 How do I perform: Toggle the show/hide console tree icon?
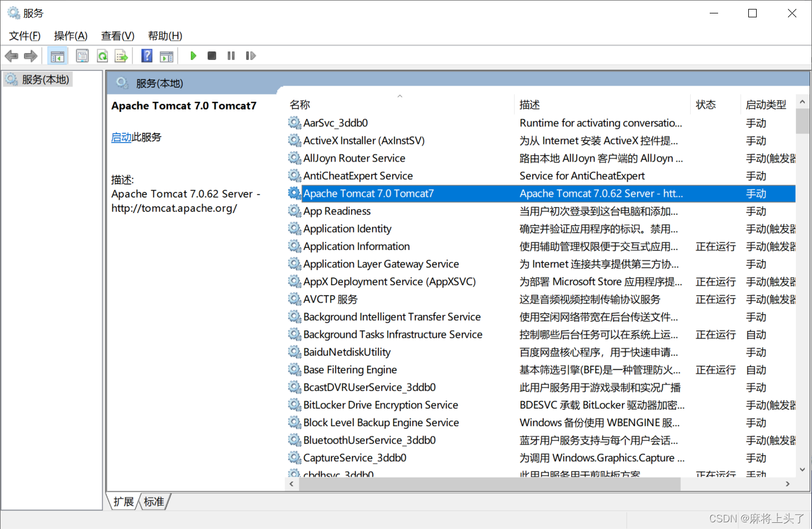coord(58,56)
